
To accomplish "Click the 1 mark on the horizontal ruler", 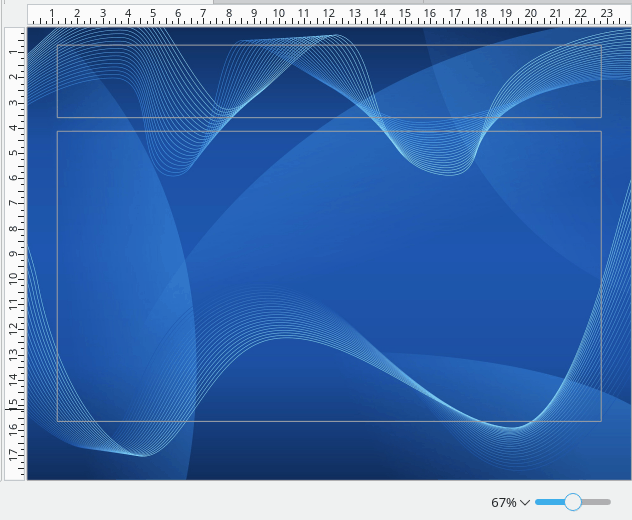I will [x=52, y=14].
